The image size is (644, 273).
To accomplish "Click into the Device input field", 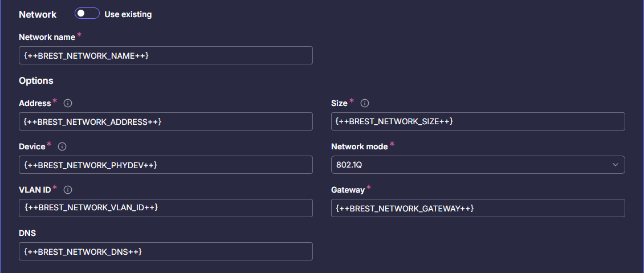I will tap(165, 165).
